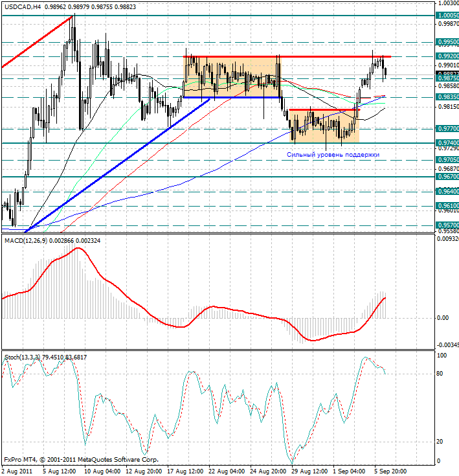Click the Stochastic 20 level label
Viewport: 459px width, 476px height.
point(440,442)
